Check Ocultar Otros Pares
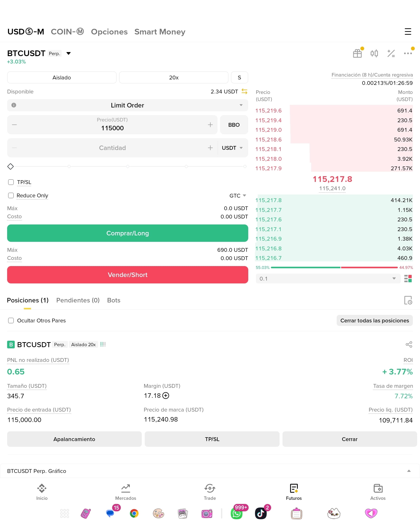This screenshot has height=525, width=420. point(11,321)
